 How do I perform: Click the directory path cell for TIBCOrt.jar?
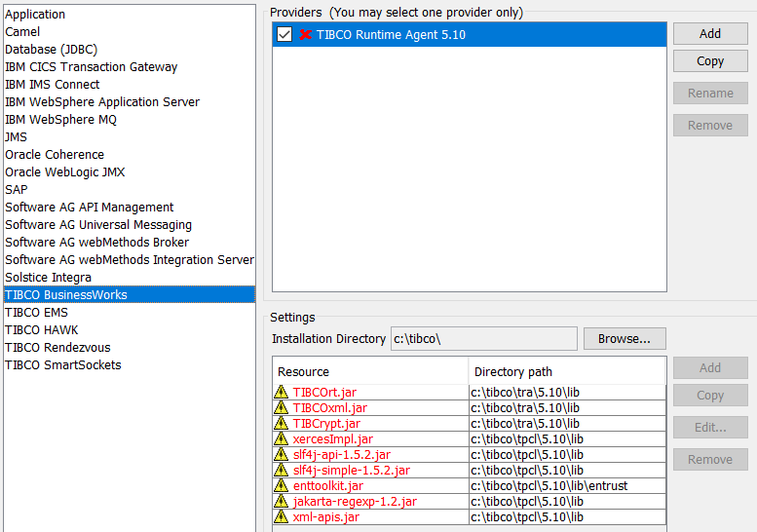click(x=567, y=392)
